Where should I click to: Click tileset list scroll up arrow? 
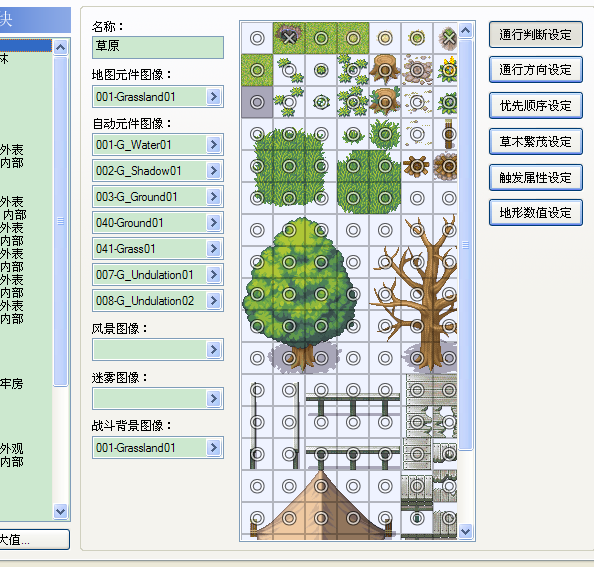tap(61, 47)
